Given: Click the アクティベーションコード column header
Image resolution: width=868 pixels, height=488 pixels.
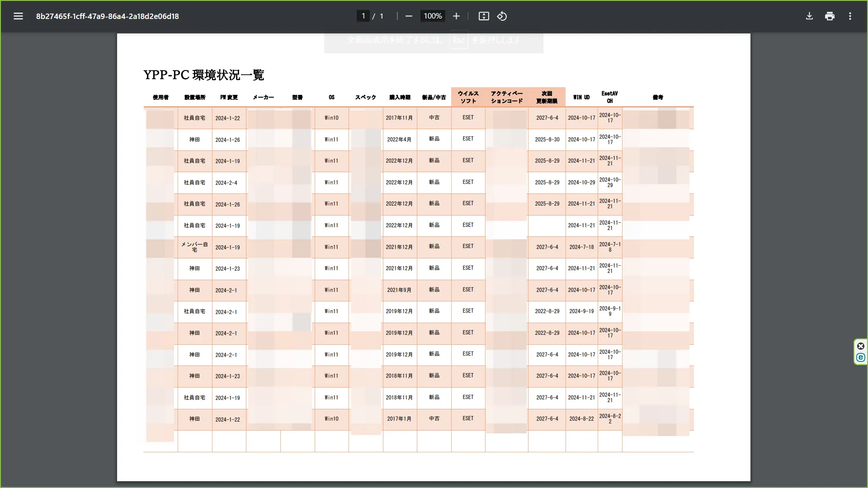Looking at the screenshot, I should tap(506, 97).
